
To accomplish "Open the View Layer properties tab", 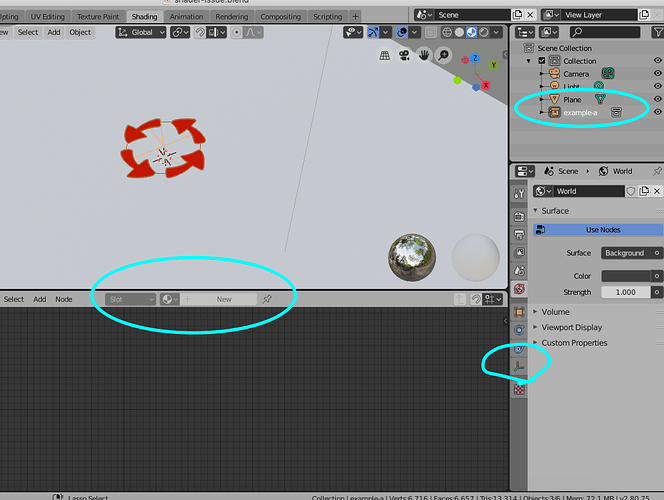I will 519,253.
